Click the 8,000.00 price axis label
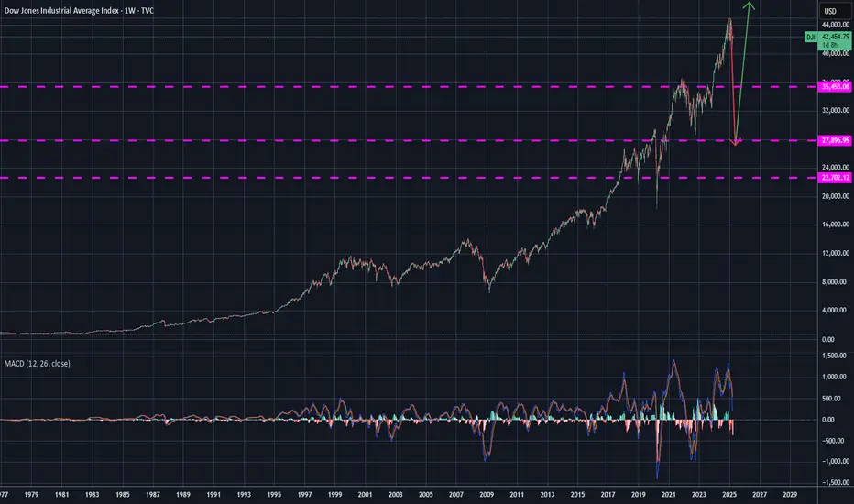Image resolution: width=854 pixels, height=504 pixels. (836, 282)
